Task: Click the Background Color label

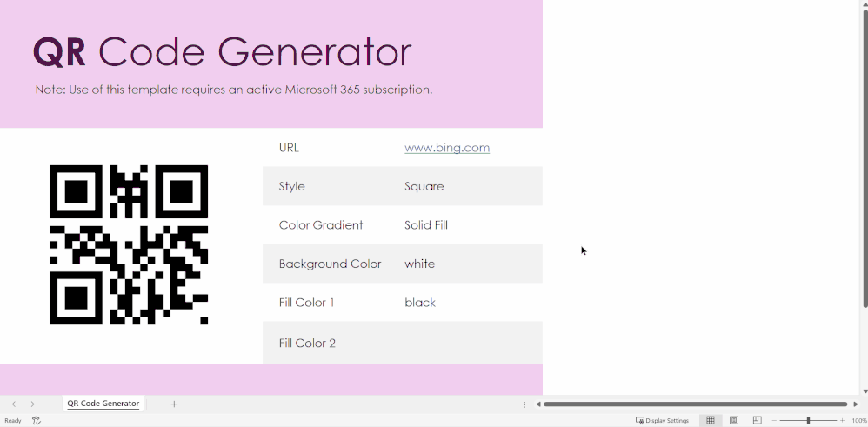Action: (x=330, y=264)
